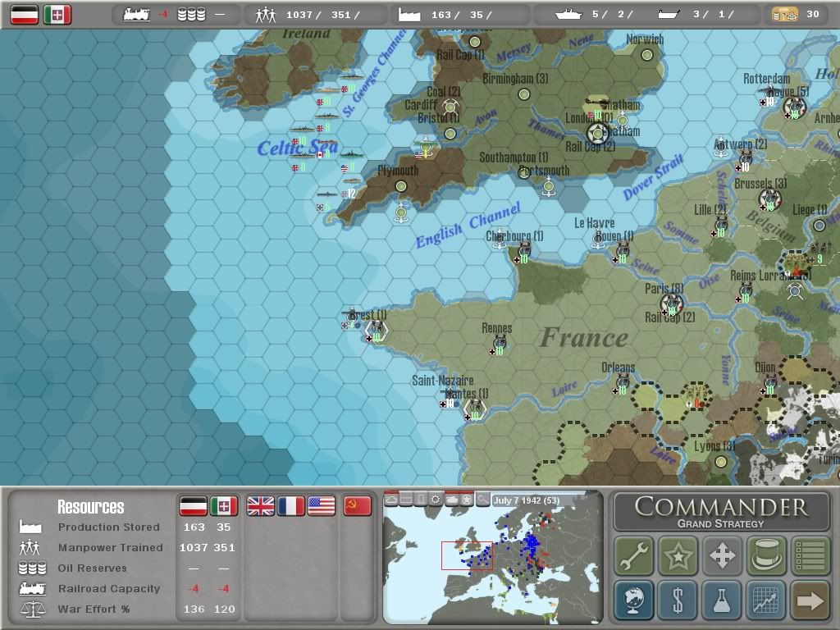Click the factory production icon in top bar

(x=409, y=15)
